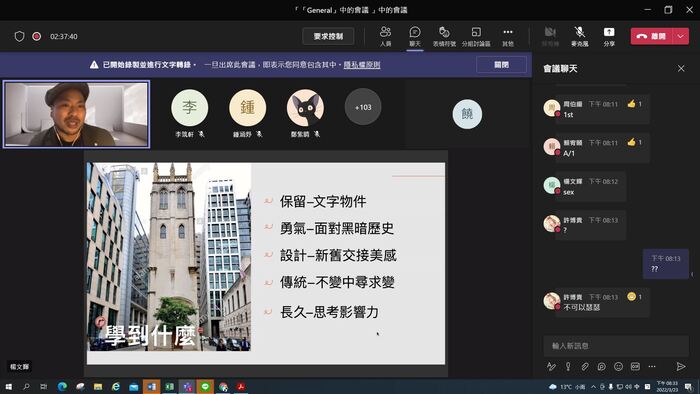Open the People (人員) participants panel
This screenshot has height=394, width=700.
click(x=385, y=36)
